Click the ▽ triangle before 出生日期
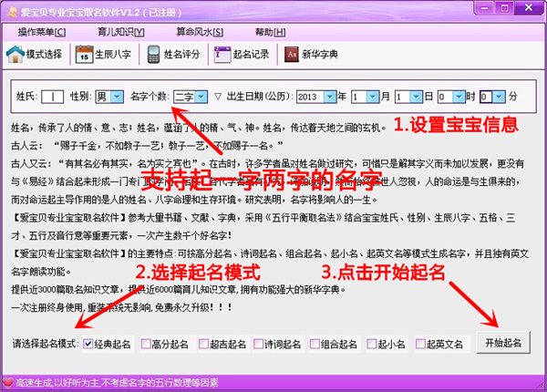The height and width of the screenshot is (392, 547). [x=218, y=97]
